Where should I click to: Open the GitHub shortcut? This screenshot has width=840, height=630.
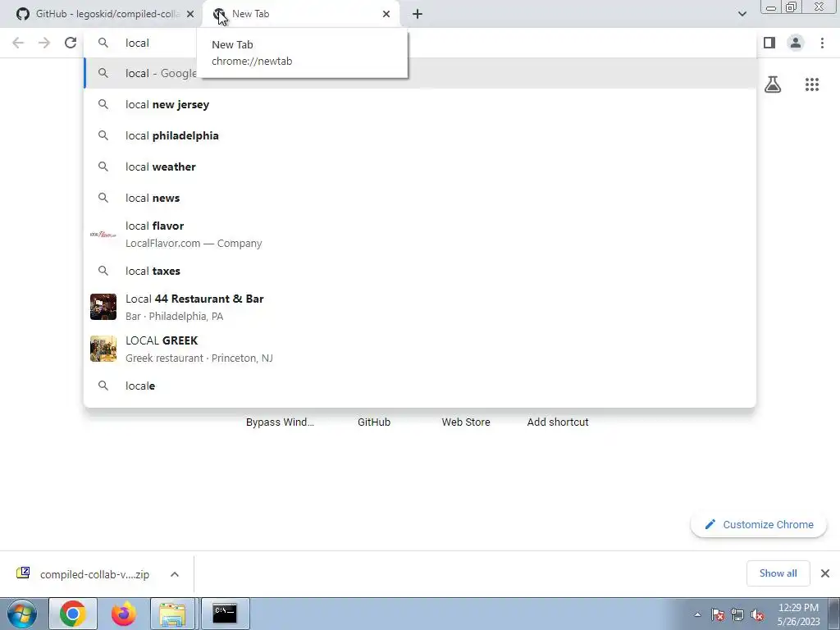[x=374, y=422]
